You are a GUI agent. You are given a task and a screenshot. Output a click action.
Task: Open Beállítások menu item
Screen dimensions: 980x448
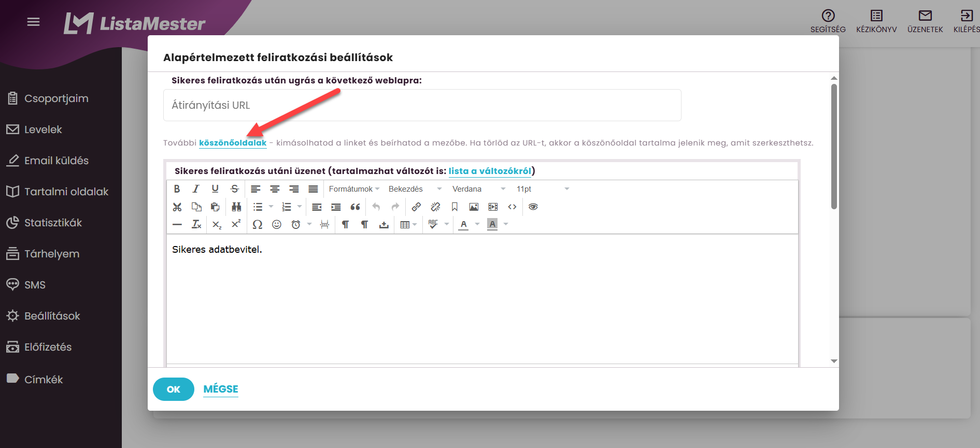pyautogui.click(x=52, y=316)
